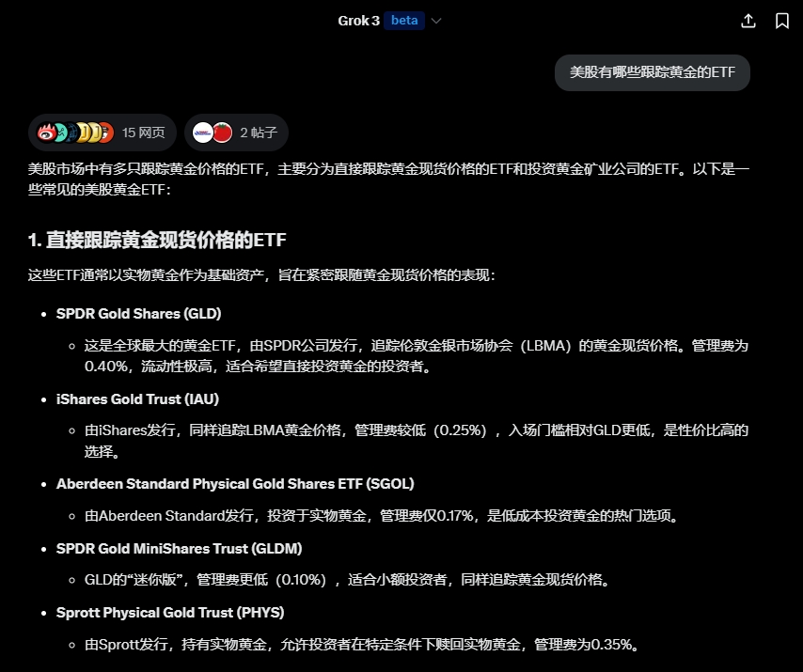Click SPDR Gold MiniShares Trust (GLDM) text
Viewport: 803px width, 672px height.
click(x=180, y=549)
